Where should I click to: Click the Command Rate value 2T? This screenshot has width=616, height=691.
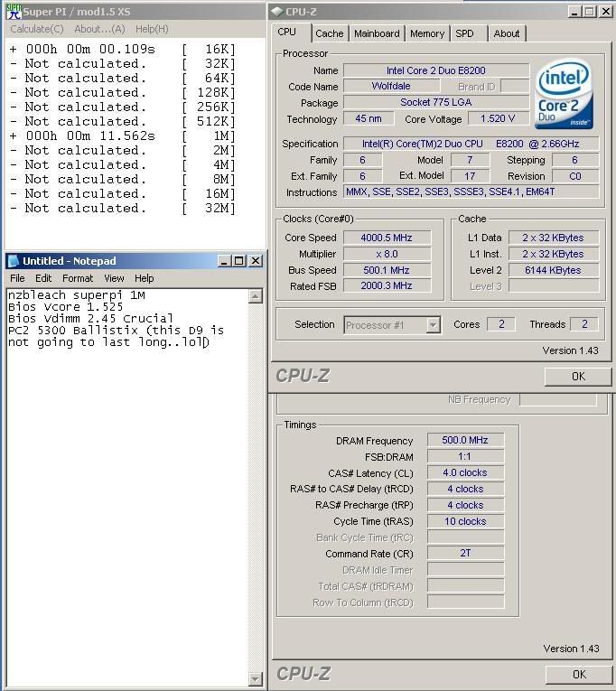[465, 554]
